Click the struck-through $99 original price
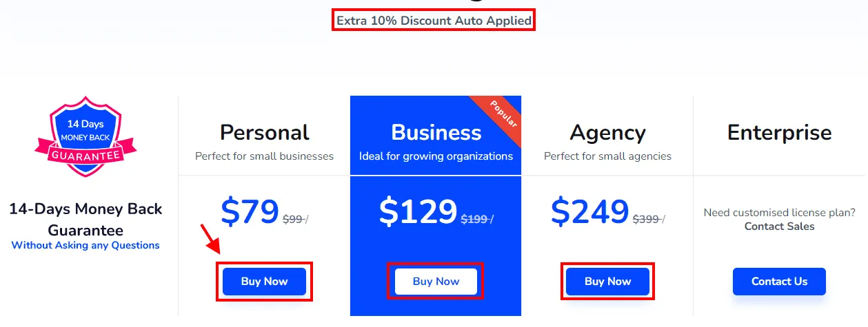This screenshot has height=327, width=868. click(x=293, y=219)
